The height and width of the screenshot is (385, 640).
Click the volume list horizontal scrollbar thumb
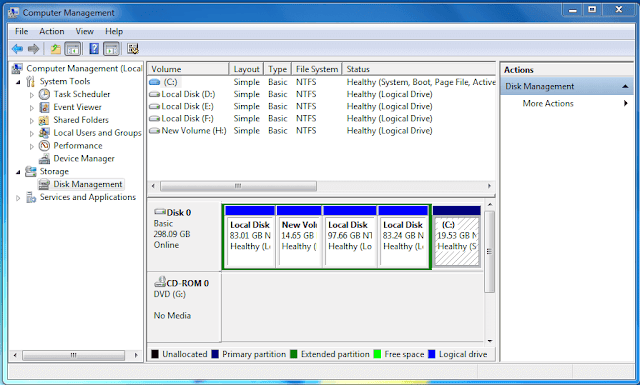pyautogui.click(x=238, y=186)
